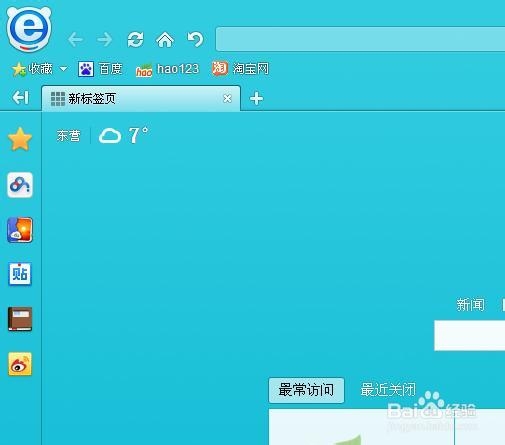Open the 淘宝网 bookmark
The height and width of the screenshot is (445, 505).
[240, 69]
